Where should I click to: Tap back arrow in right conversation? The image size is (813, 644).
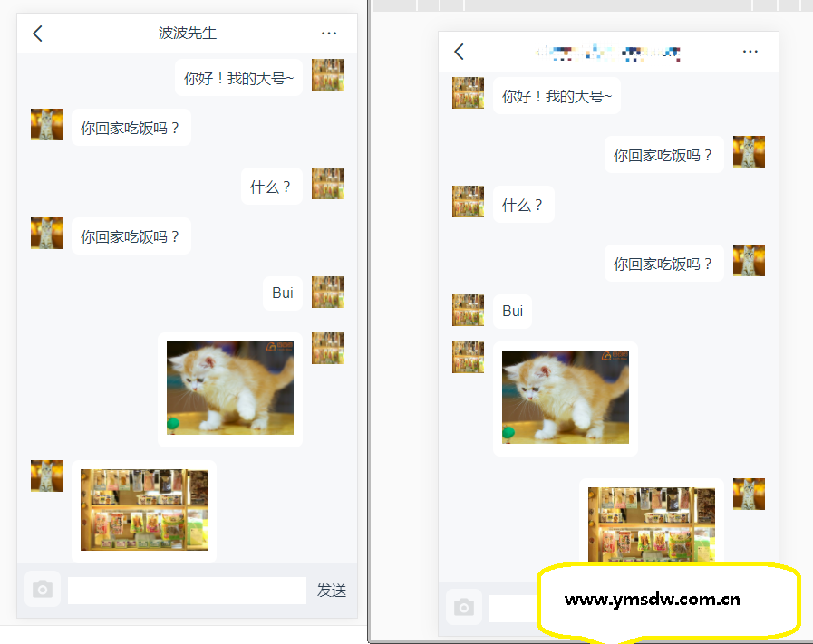click(x=459, y=52)
